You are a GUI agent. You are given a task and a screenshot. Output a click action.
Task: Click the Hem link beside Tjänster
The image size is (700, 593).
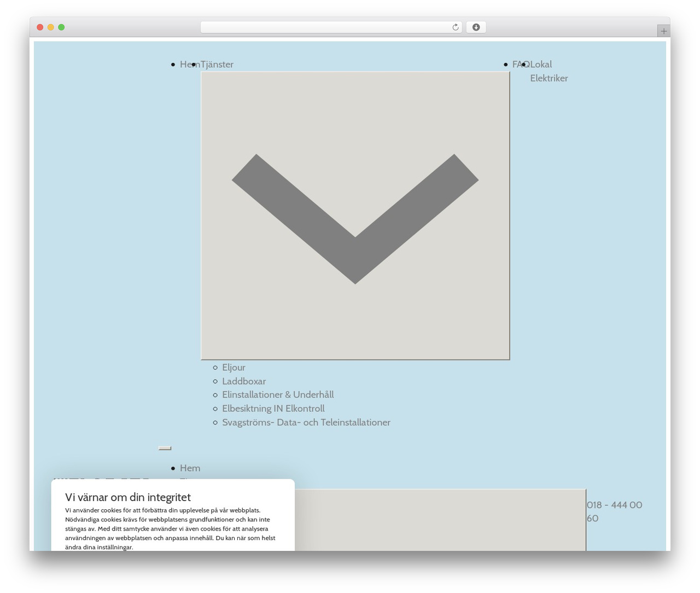click(x=190, y=64)
